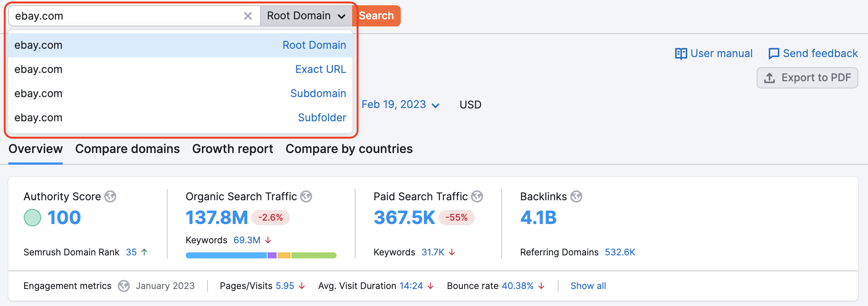Viewport: 868px width, 306px height.
Task: Open organic Keywords value 69.3M
Action: pos(247,240)
